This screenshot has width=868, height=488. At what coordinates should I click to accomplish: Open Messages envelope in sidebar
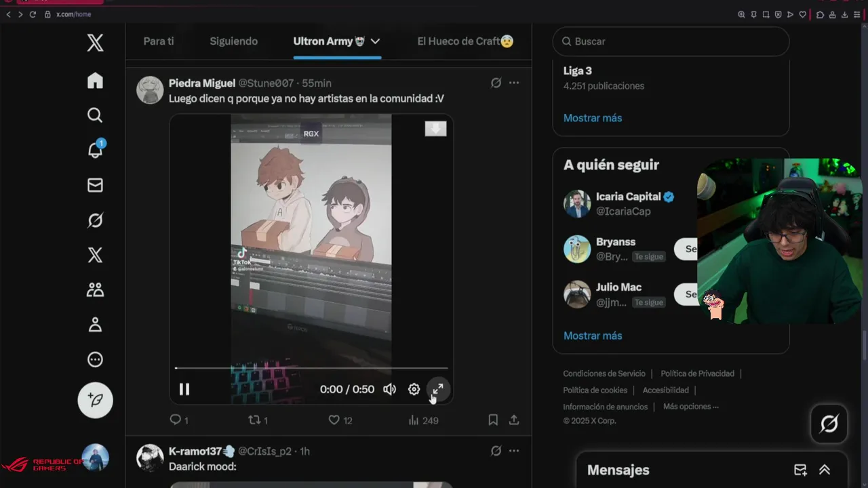[95, 185]
